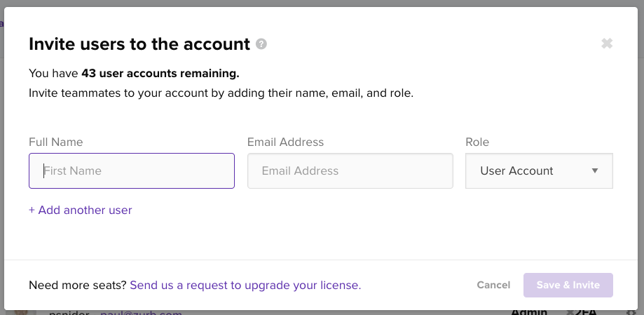The image size is (644, 315).
Task: Click the Role dropdown arrow
Action: 595,170
